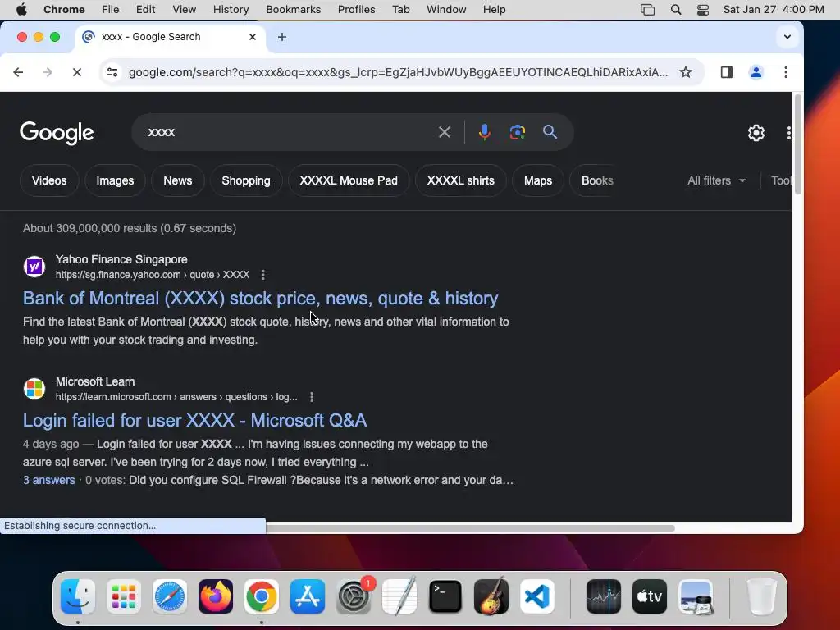Image resolution: width=840 pixels, height=630 pixels.
Task: Open TextEdit from the dock
Action: pyautogui.click(x=399, y=596)
